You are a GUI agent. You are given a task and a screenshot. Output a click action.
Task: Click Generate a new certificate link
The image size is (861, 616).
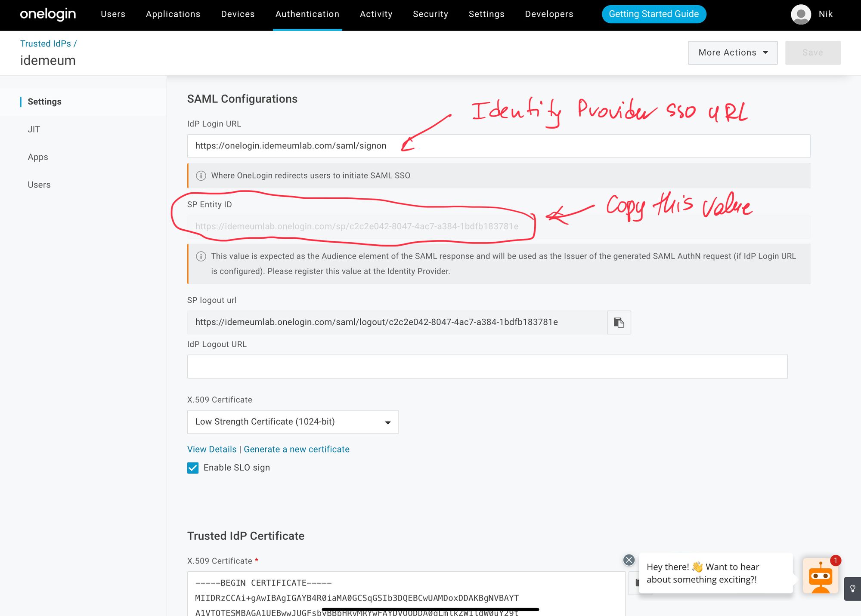point(297,449)
